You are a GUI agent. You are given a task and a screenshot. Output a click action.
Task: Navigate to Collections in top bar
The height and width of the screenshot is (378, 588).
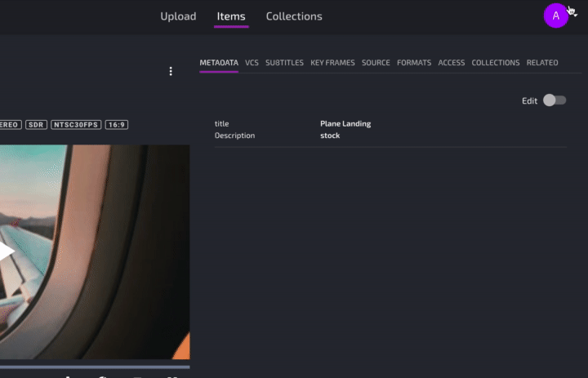[x=294, y=16]
